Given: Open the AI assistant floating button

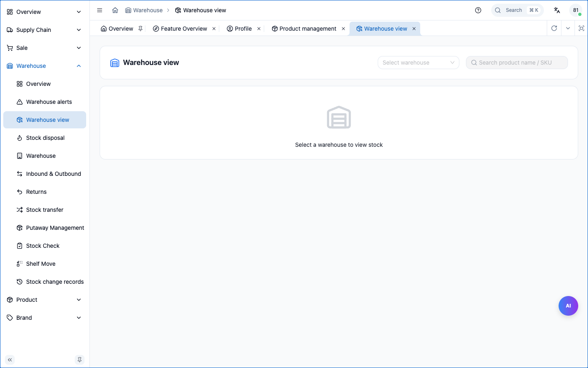Looking at the screenshot, I should 568,306.
